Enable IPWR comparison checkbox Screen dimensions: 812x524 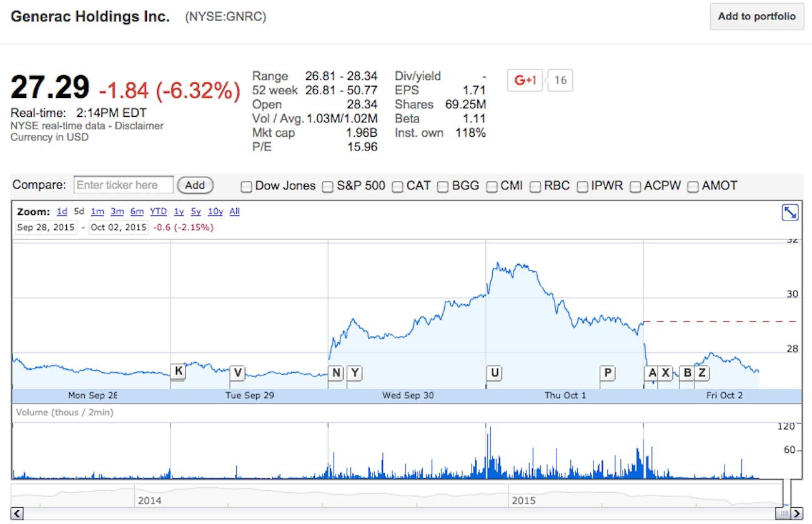(582, 186)
